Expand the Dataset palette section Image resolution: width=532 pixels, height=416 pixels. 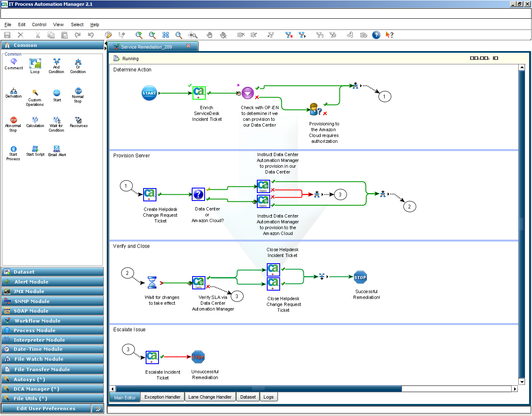point(52,272)
